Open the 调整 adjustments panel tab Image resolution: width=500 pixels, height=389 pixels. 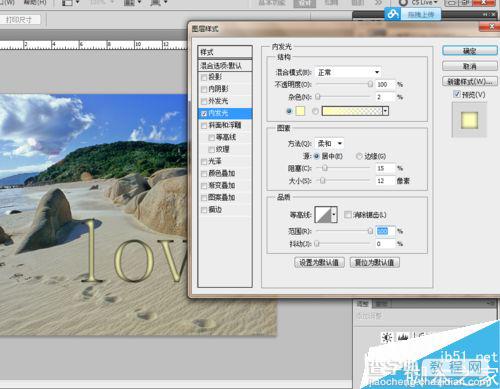coord(363,304)
